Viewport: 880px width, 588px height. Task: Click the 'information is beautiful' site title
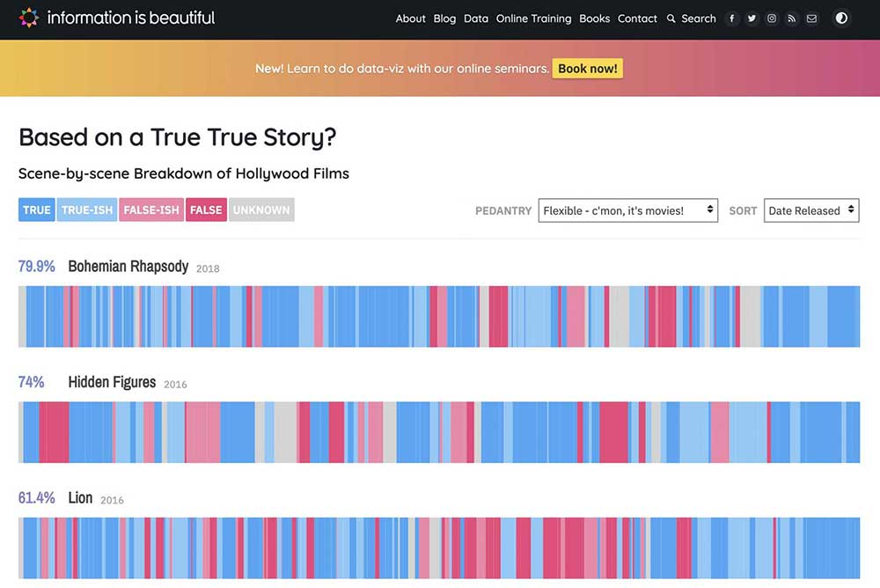coord(131,18)
